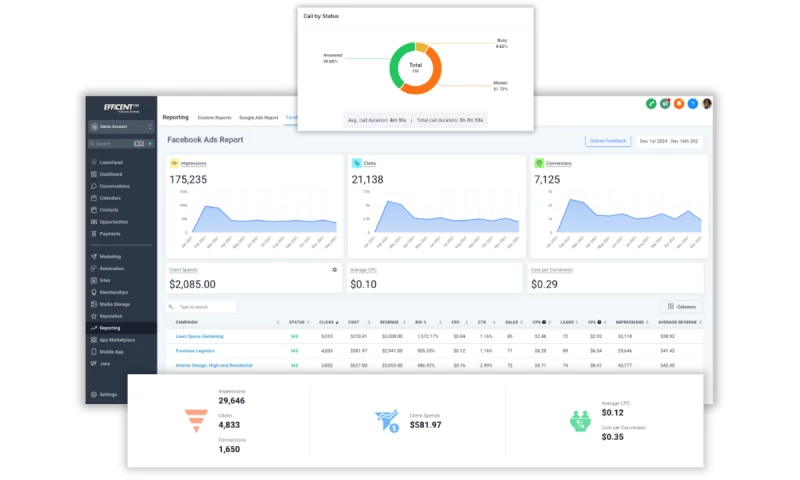Click the Submit Feedback button
Viewport: 800px width, 480px height.
tap(607, 141)
